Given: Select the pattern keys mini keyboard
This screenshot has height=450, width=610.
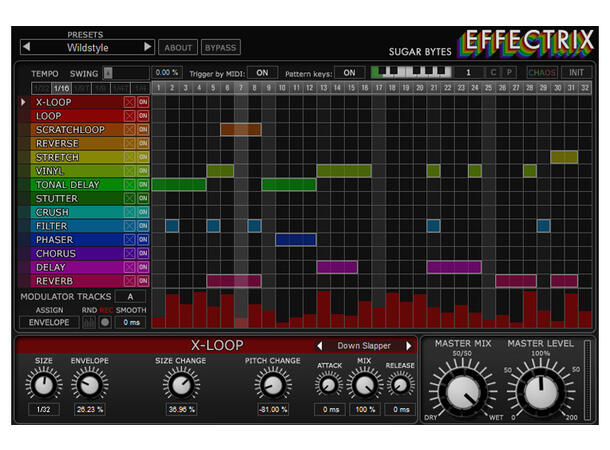Looking at the screenshot, I should pyautogui.click(x=411, y=72).
